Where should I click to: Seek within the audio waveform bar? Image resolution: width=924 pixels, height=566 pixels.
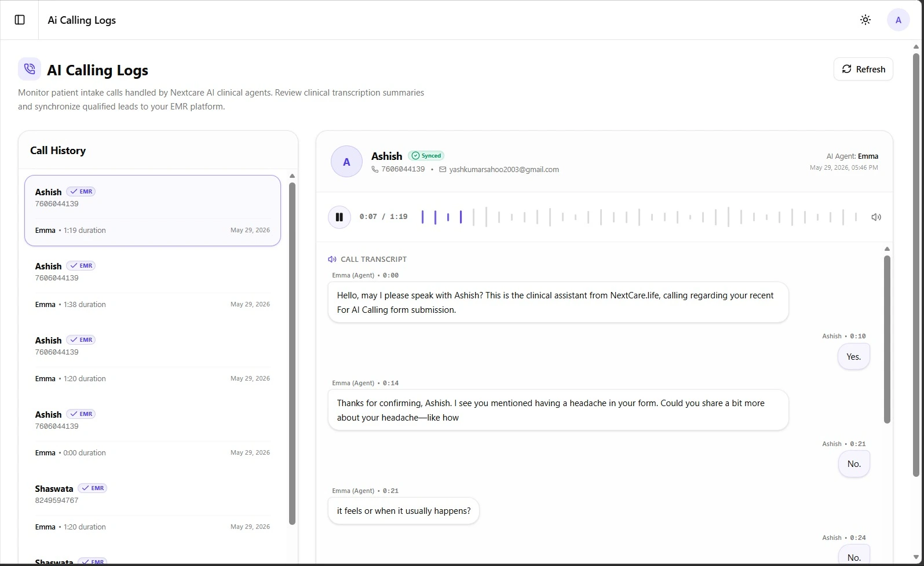tap(639, 217)
